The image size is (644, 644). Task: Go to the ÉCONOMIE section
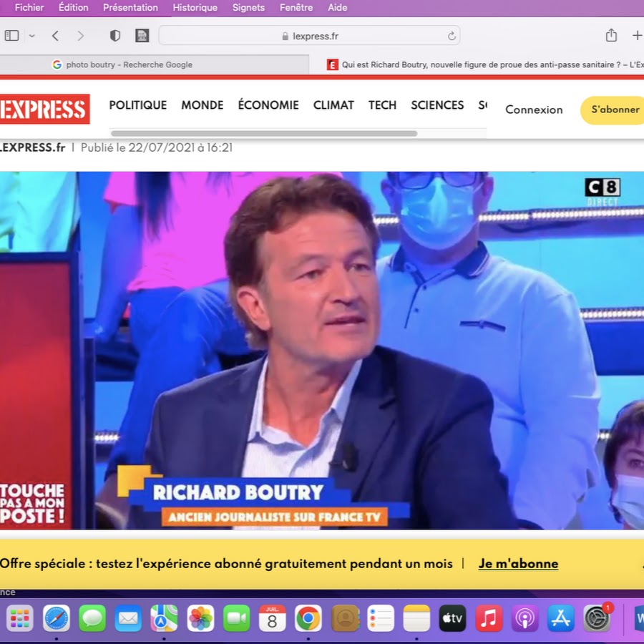[x=268, y=105]
